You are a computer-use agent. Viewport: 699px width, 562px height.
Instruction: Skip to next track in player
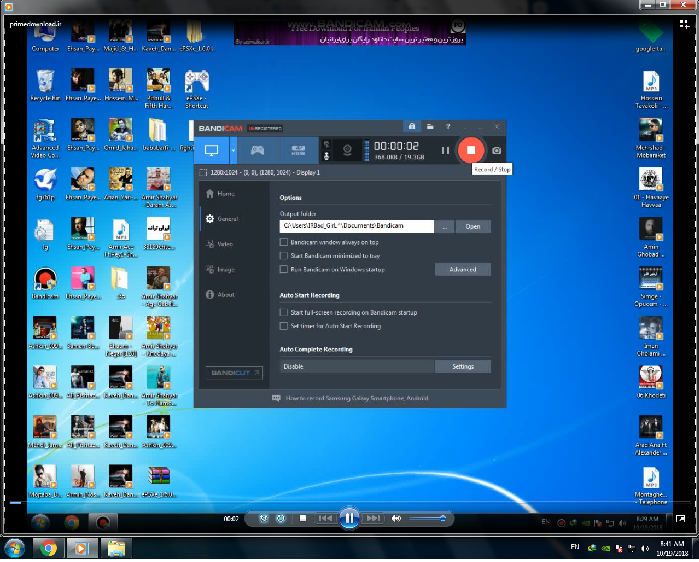(x=373, y=518)
